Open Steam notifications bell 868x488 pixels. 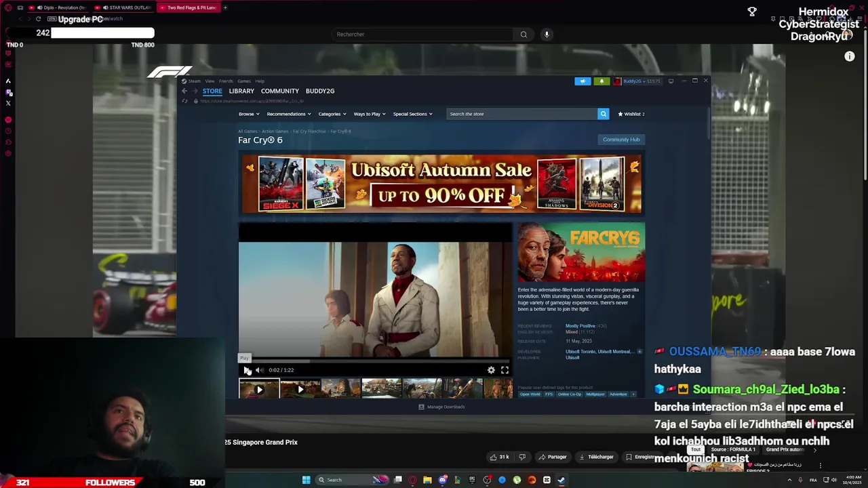601,81
